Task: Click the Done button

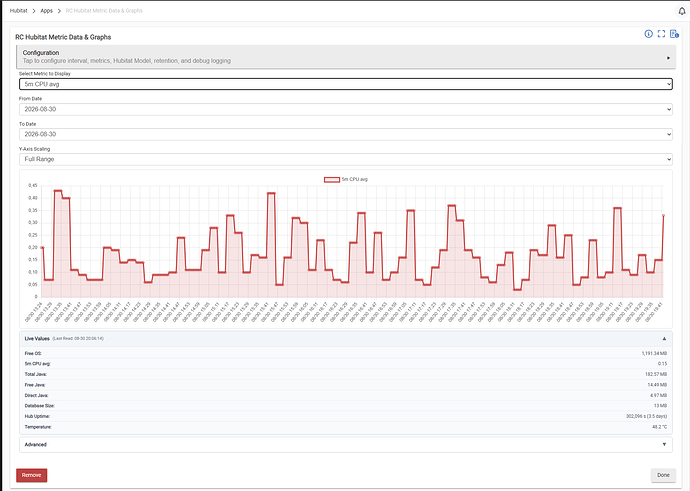Action: point(663,475)
